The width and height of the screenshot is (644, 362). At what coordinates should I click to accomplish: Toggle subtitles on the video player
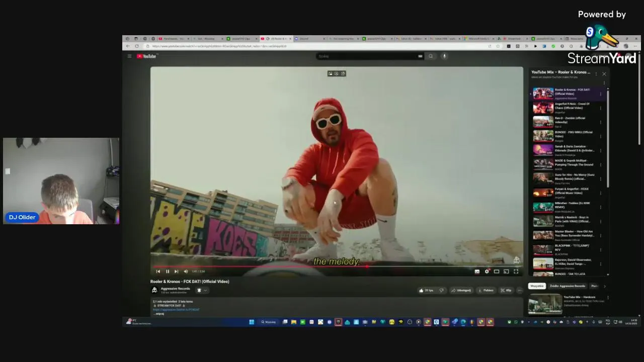pyautogui.click(x=477, y=271)
